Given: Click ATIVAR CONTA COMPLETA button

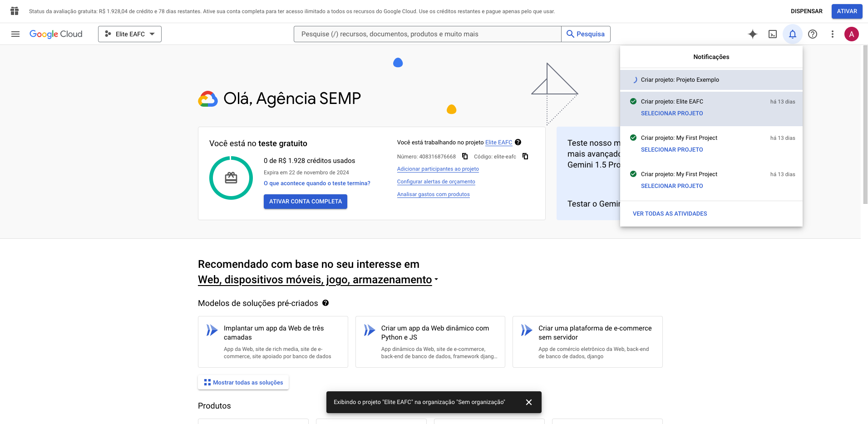Looking at the screenshot, I should click(x=306, y=202).
